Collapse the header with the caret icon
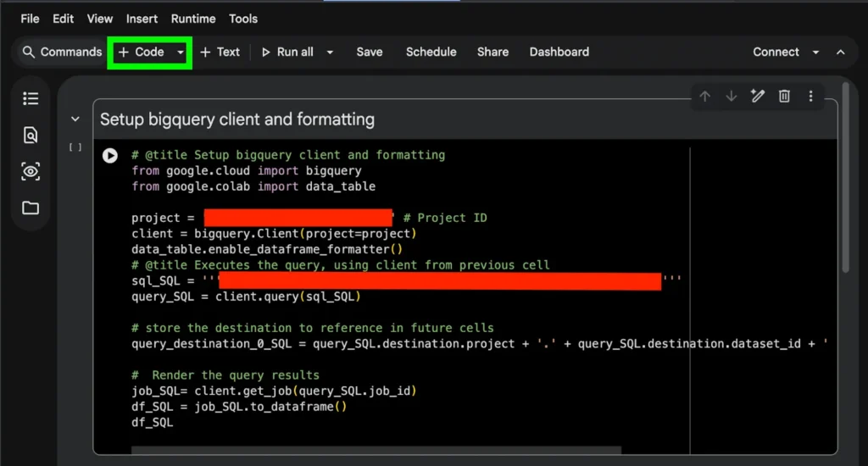 (x=841, y=53)
